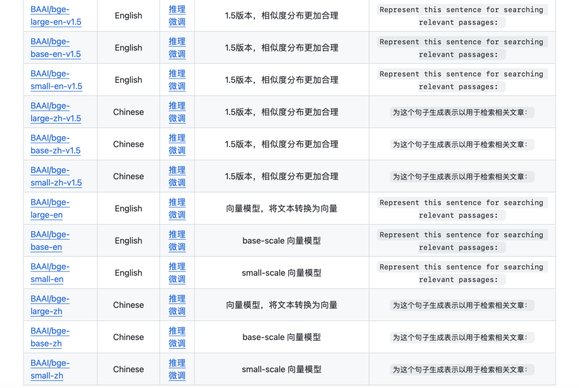Open the BAAI/bge-small-zh model link

tap(50, 369)
